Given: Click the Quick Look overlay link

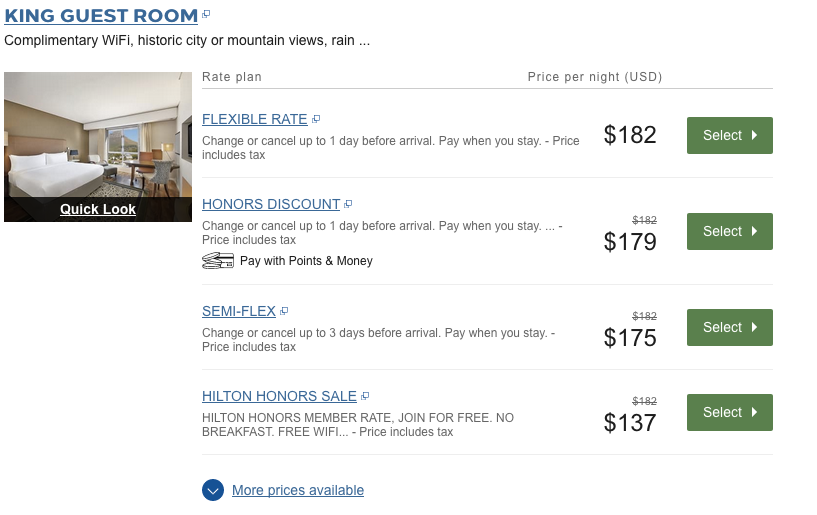Looking at the screenshot, I should coord(98,209).
